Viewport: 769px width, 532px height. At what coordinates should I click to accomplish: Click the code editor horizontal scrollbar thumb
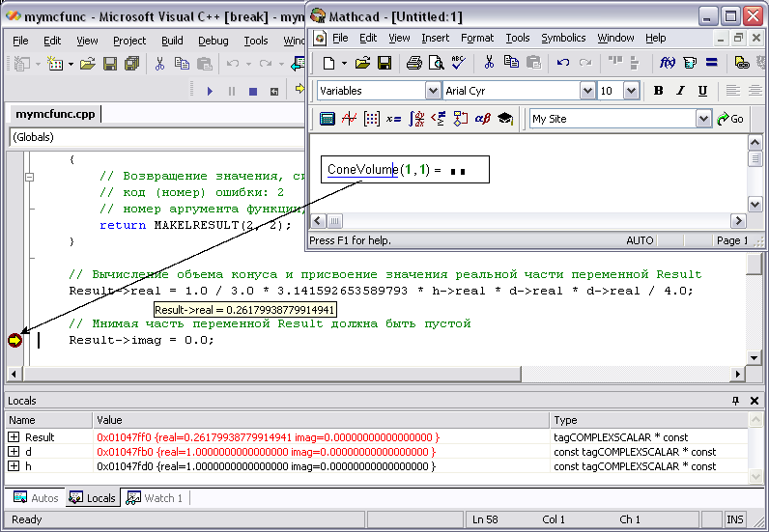pyautogui.click(x=272, y=374)
